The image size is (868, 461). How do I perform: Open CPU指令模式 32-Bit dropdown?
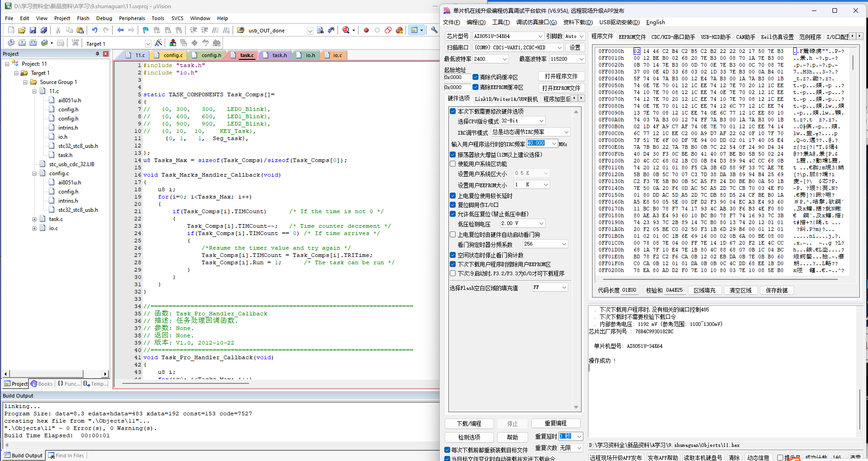(x=522, y=121)
